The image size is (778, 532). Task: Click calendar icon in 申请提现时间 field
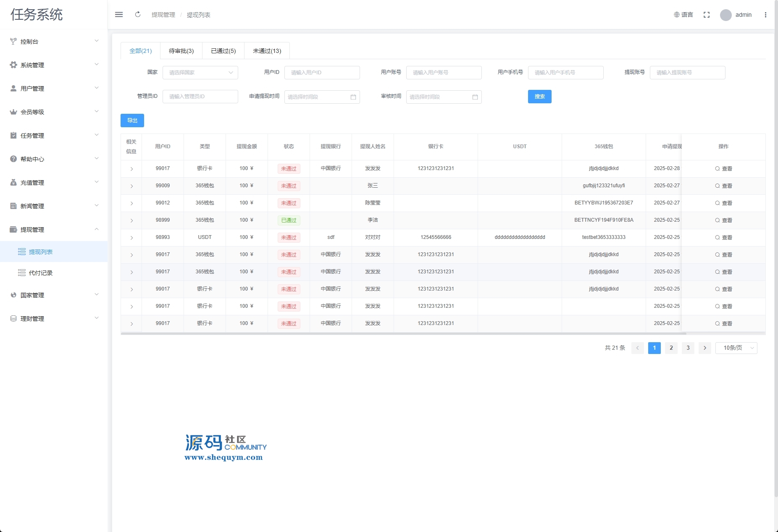coord(353,97)
